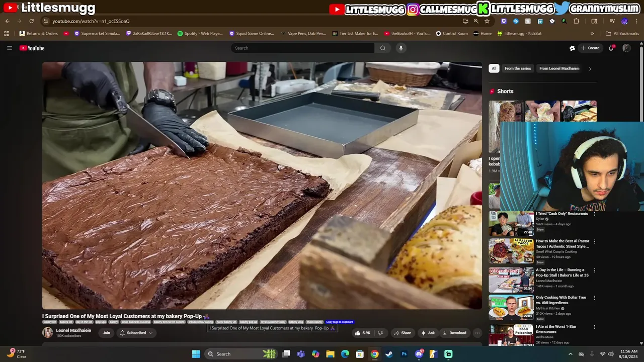Viewport: 644px width, 362px height.
Task: Submit search with the magnifier button
Action: [x=383, y=48]
